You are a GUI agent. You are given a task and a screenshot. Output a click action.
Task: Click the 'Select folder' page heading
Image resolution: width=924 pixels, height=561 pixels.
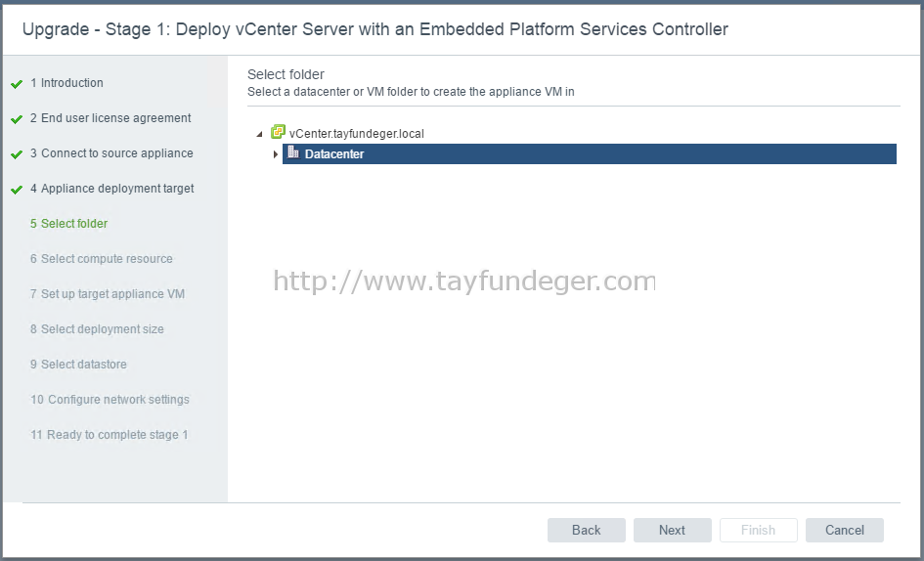[x=286, y=74]
